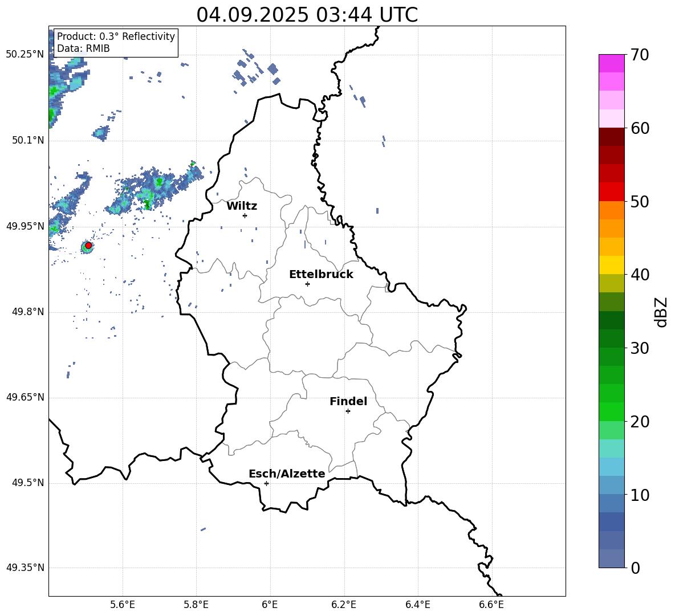The width and height of the screenshot is (675, 616).
Task: Click the 20 tick on the colorbar
Action: click(x=640, y=421)
